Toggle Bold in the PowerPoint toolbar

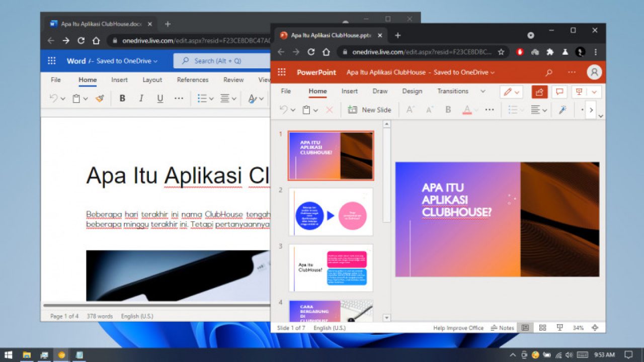(448, 110)
